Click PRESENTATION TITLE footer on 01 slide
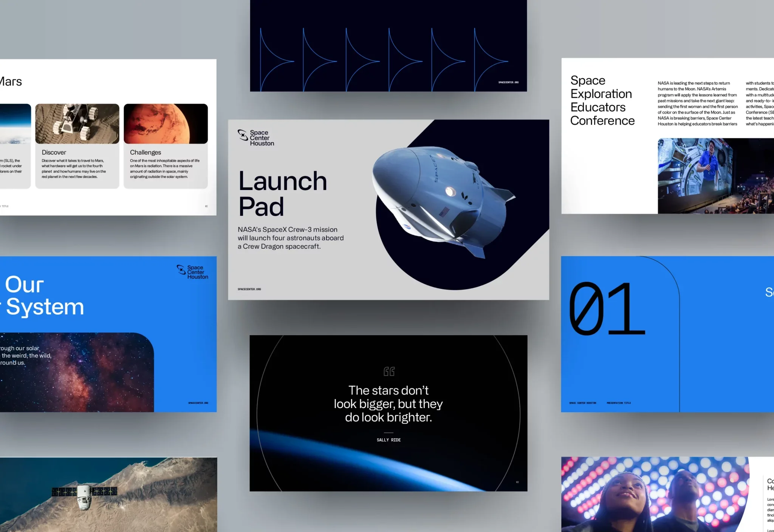Viewport: 774px width, 532px height. coord(619,403)
